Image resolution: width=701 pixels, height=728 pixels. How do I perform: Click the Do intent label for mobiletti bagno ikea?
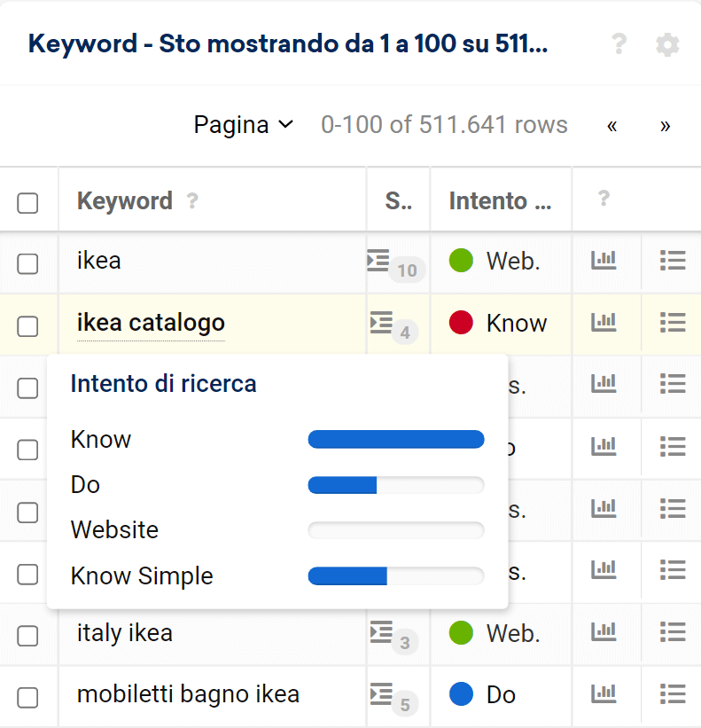pyautogui.click(x=501, y=694)
